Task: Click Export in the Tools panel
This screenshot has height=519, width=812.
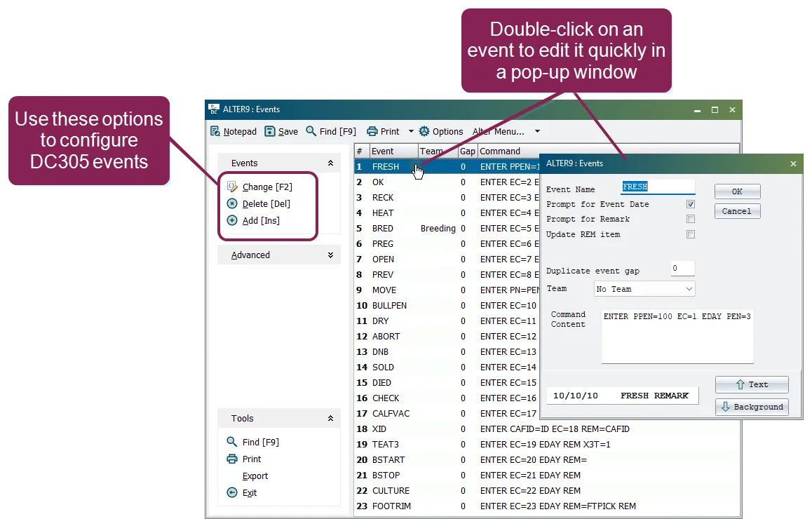Action: point(255,476)
